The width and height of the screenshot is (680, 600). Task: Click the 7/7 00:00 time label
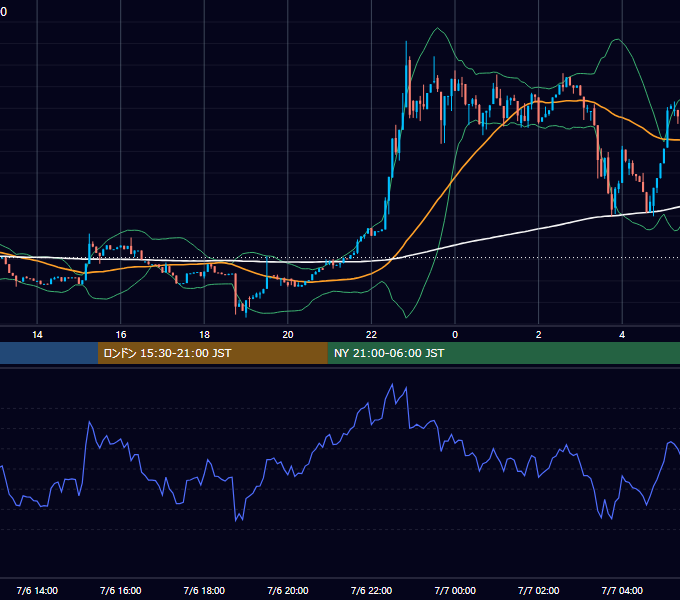point(455,590)
